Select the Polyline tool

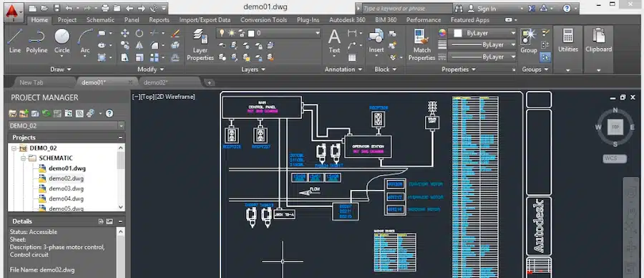coord(36,41)
